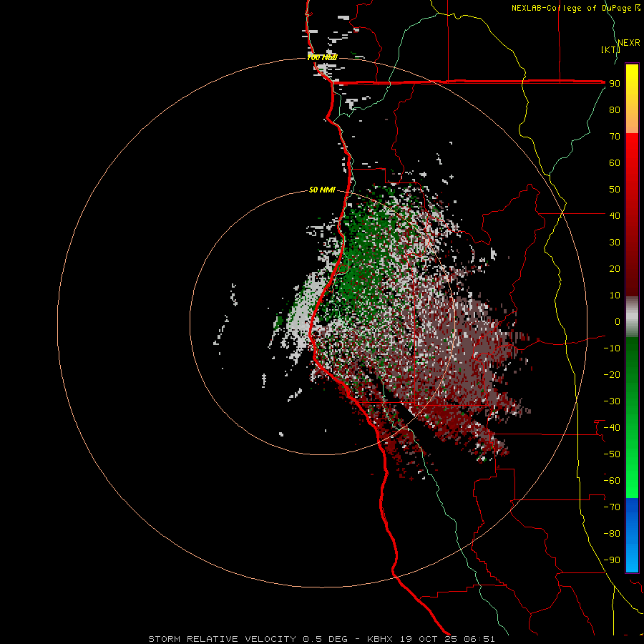The image size is (644, 644).
Task: Click the 90 scale label
Action: (x=615, y=84)
